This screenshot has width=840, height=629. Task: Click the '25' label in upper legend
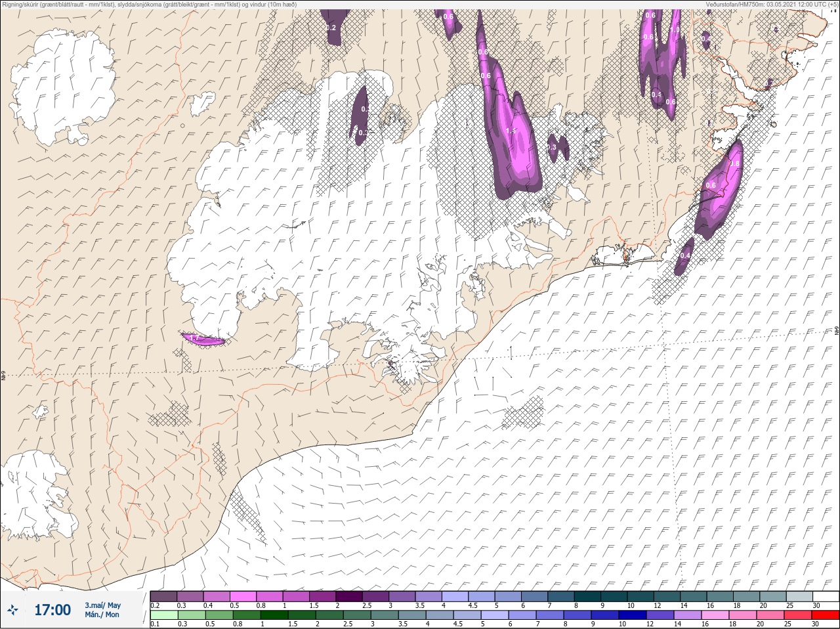tap(790, 605)
